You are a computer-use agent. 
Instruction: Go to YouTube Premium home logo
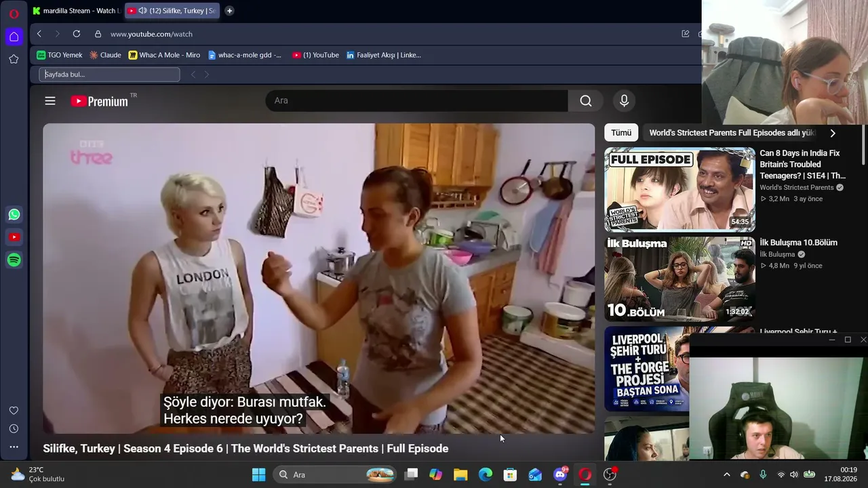100,101
